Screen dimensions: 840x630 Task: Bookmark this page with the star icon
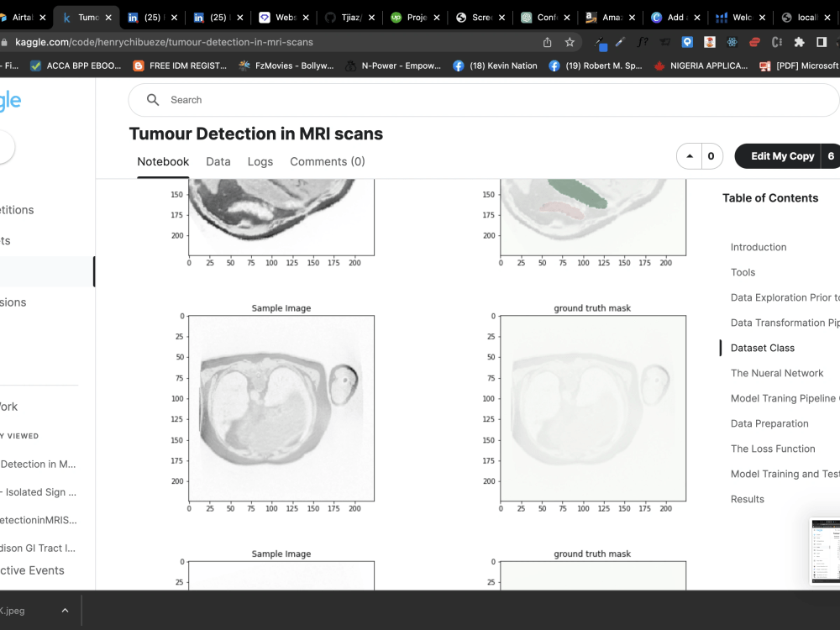tap(570, 42)
